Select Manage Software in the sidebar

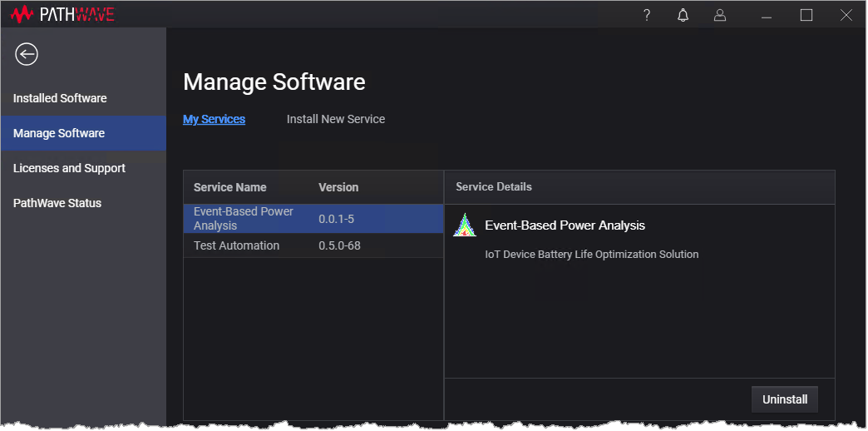point(59,133)
